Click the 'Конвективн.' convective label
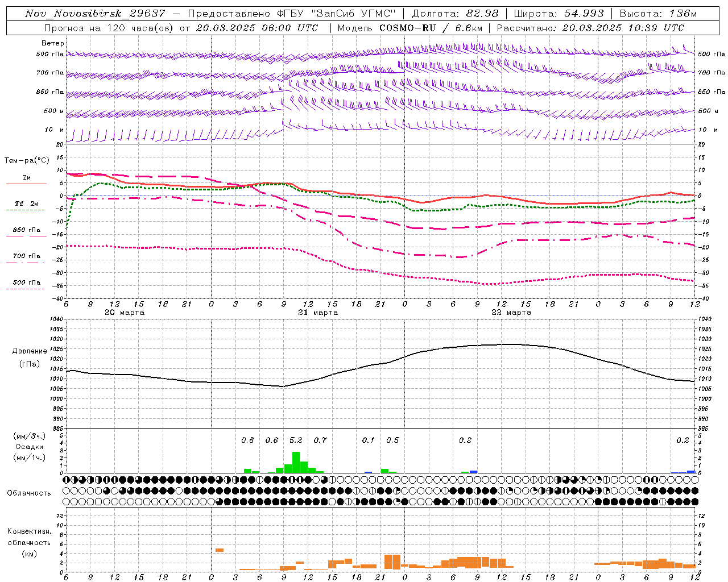The image size is (728, 582). click(29, 531)
